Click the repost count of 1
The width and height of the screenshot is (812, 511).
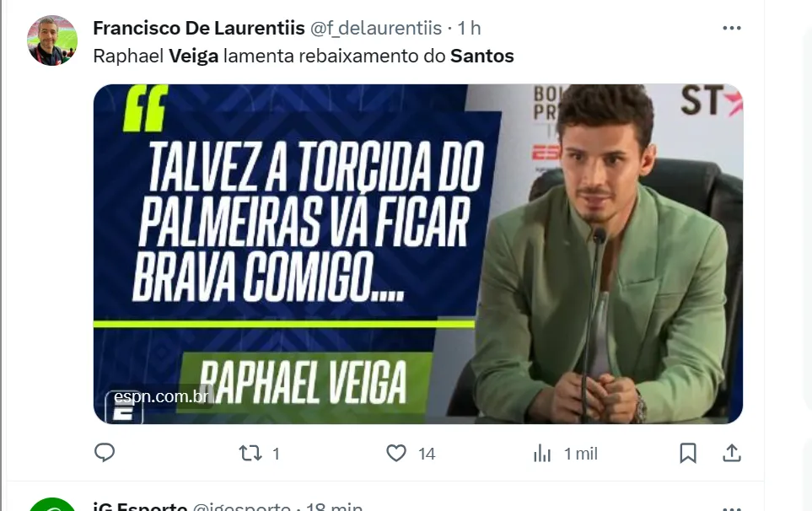click(x=276, y=454)
